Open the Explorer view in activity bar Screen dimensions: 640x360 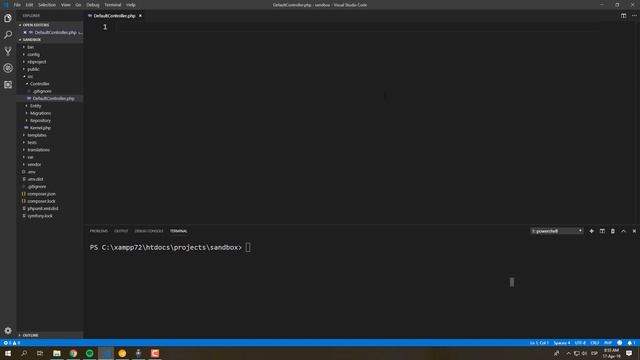[x=8, y=18]
